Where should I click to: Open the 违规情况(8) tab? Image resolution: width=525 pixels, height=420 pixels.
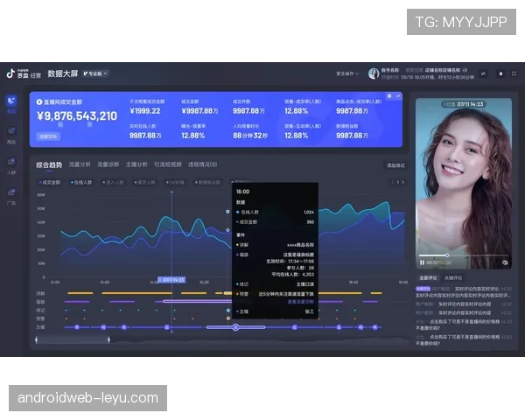(x=203, y=164)
